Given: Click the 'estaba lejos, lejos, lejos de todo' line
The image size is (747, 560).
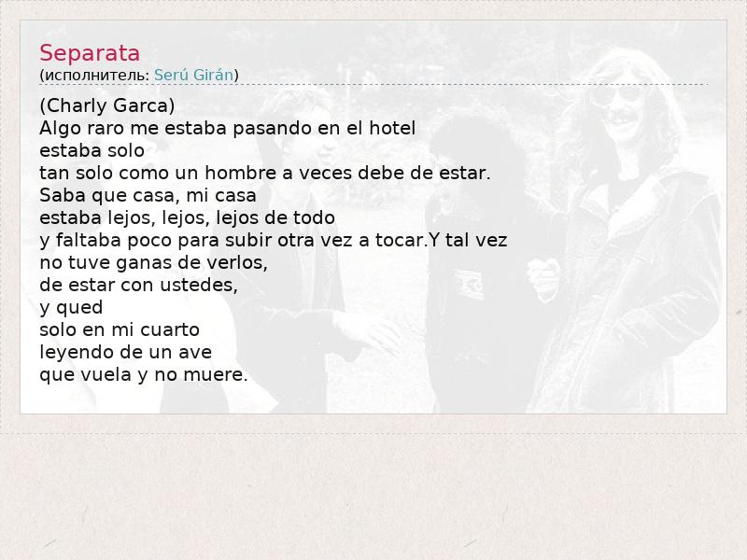Looking at the screenshot, I should [188, 217].
